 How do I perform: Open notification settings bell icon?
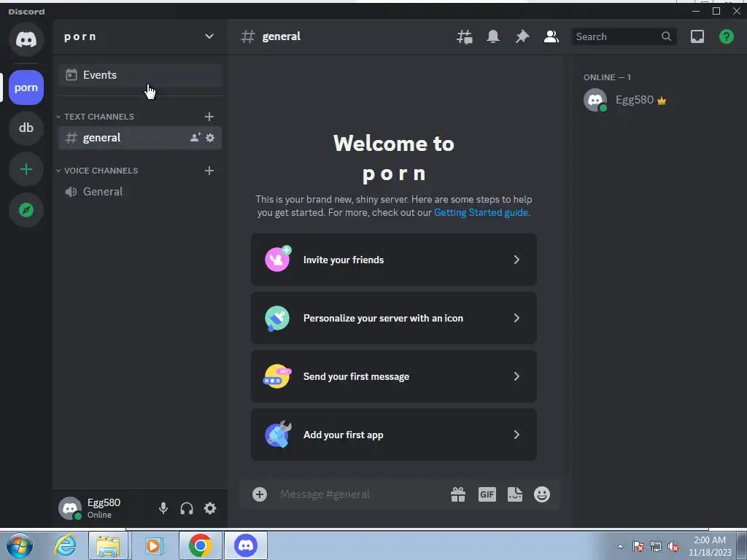493,36
